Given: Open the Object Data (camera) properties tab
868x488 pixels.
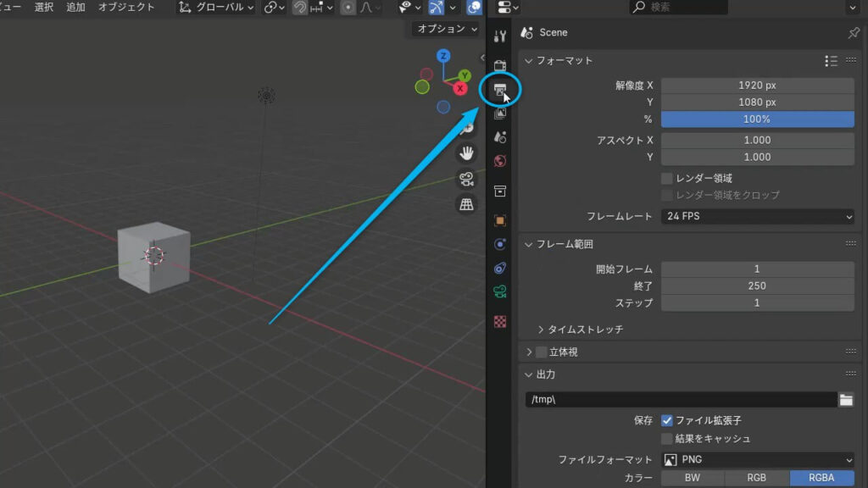Looking at the screenshot, I should [500, 291].
